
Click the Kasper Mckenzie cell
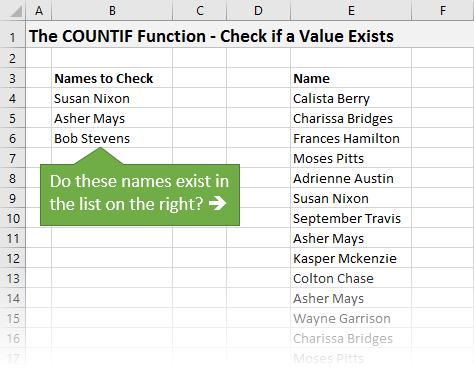tap(351, 259)
